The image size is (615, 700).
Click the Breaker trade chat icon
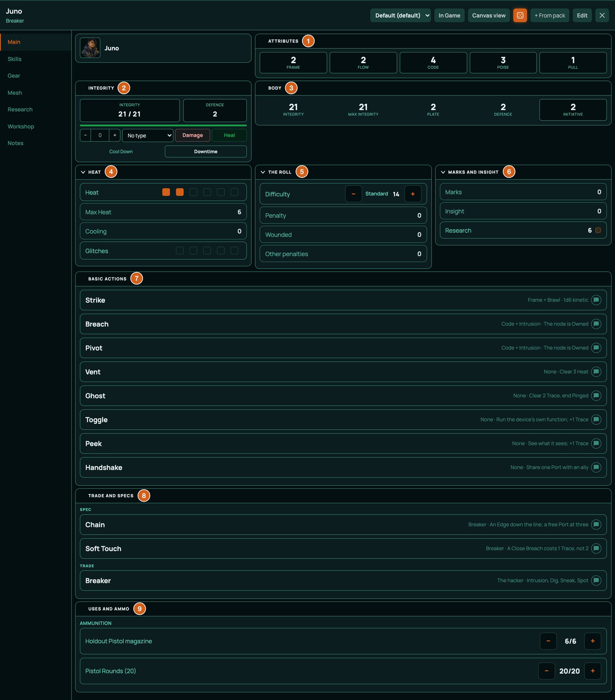point(596,581)
